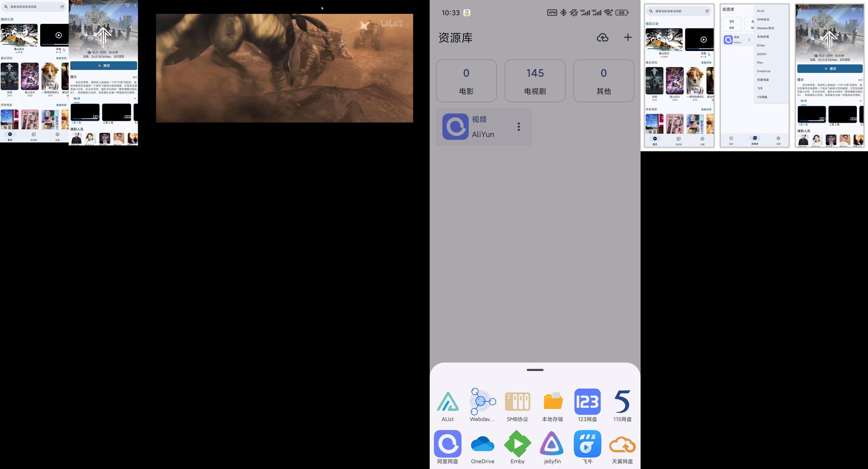The width and height of the screenshot is (868, 469).
Task: Expand the 第1季 season dropdown beside the video player
Action: click(x=135, y=99)
